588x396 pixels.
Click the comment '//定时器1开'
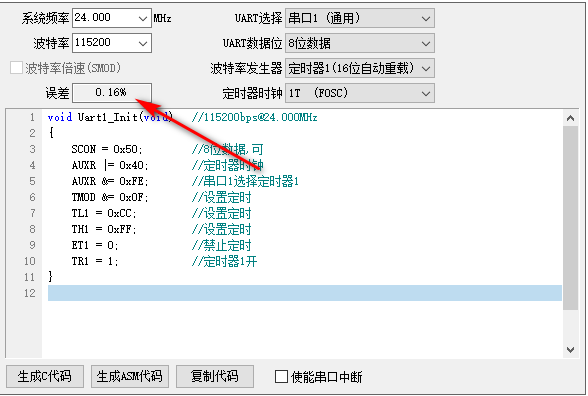coord(224,261)
